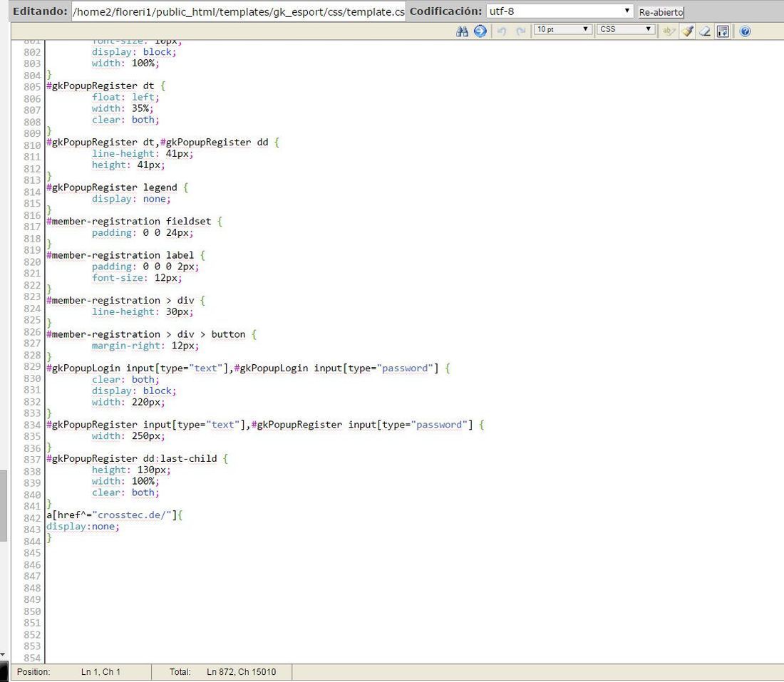
Task: Redo the last undone edit
Action: (520, 31)
